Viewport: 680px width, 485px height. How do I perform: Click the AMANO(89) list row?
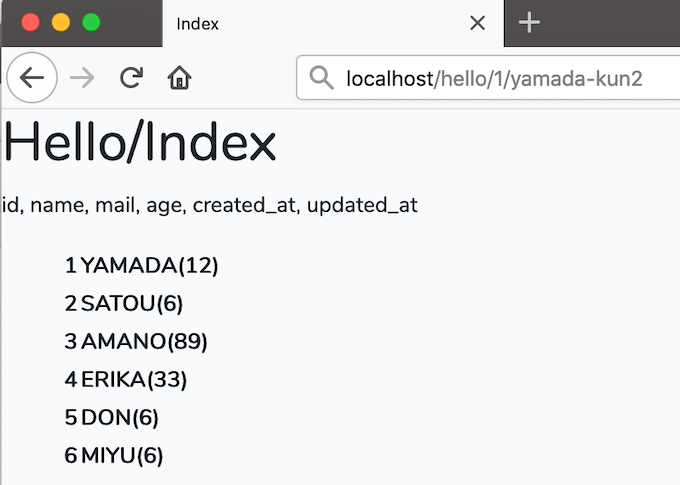point(136,341)
